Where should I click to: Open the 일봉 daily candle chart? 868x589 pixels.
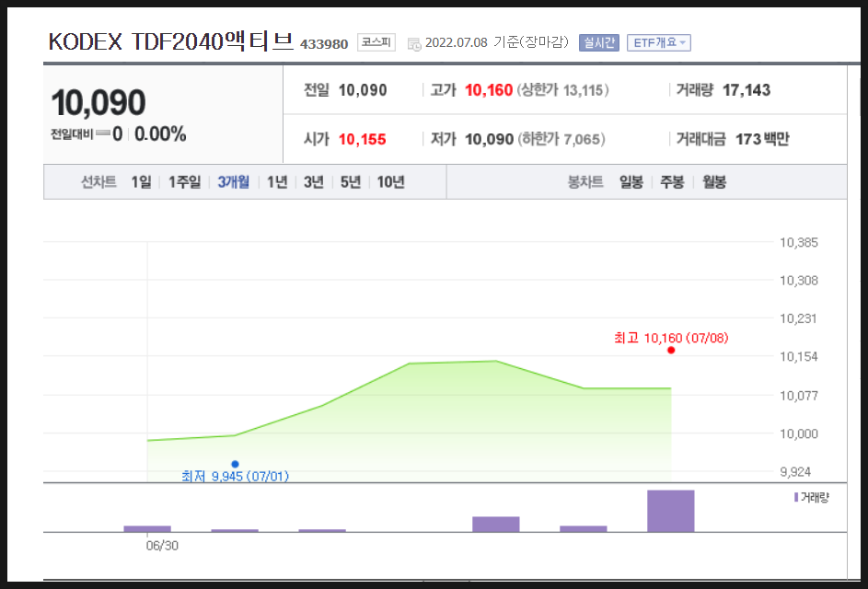pos(631,181)
